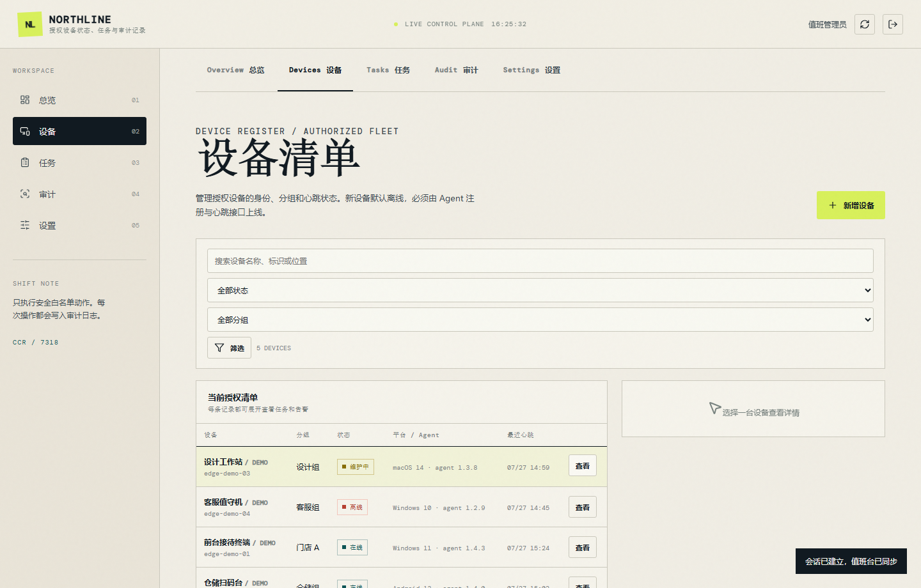Click device ID edge-demo-03

[227, 474]
